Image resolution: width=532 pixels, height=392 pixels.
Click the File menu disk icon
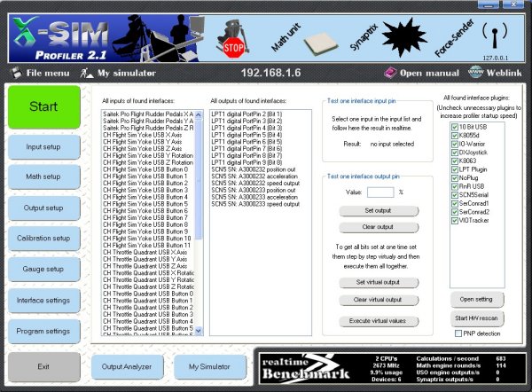coord(16,73)
